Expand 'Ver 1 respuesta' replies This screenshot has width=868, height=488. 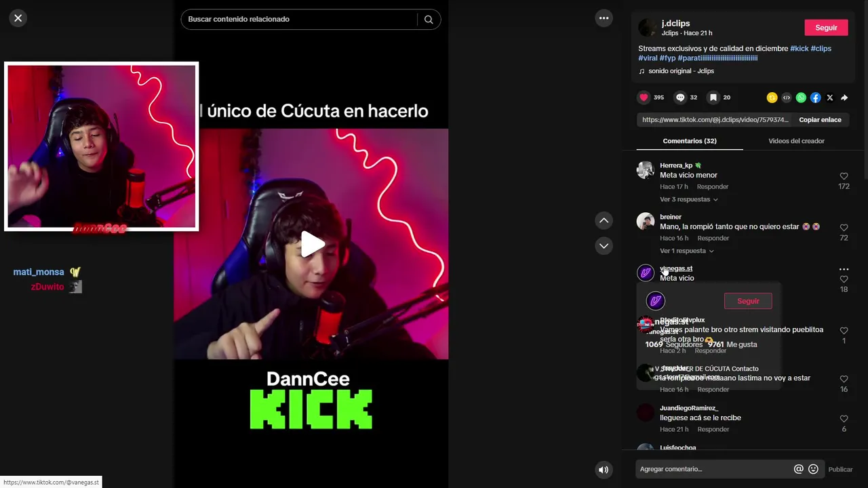[687, 251]
